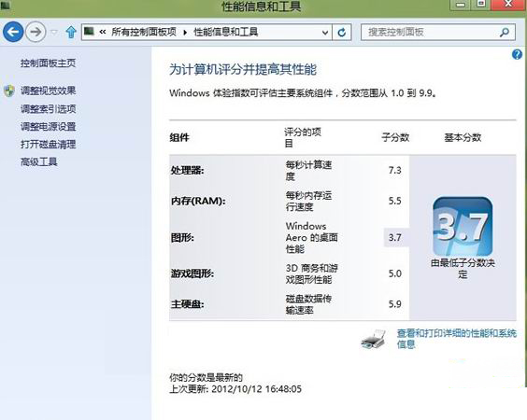
Task: Go back with the blue Back arrow
Action: click(x=13, y=32)
